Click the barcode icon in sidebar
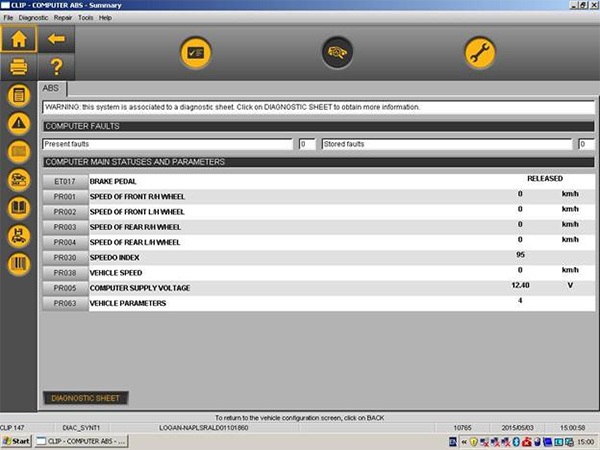Screen dimensions: 600x450 pyautogui.click(x=18, y=264)
